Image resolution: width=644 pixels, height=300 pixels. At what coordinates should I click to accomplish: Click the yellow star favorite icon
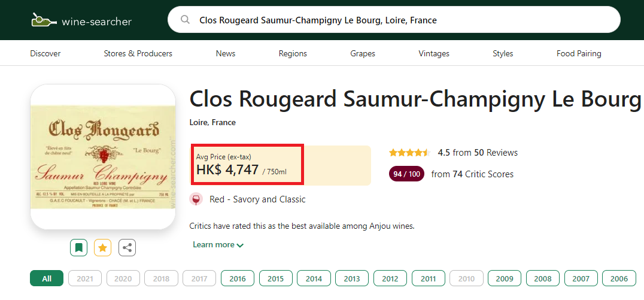(x=102, y=247)
